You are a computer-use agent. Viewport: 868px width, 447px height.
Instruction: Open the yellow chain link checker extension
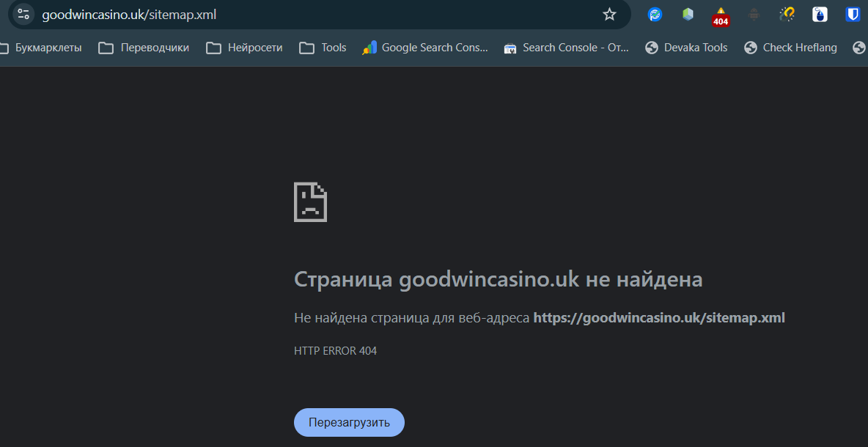click(x=787, y=15)
